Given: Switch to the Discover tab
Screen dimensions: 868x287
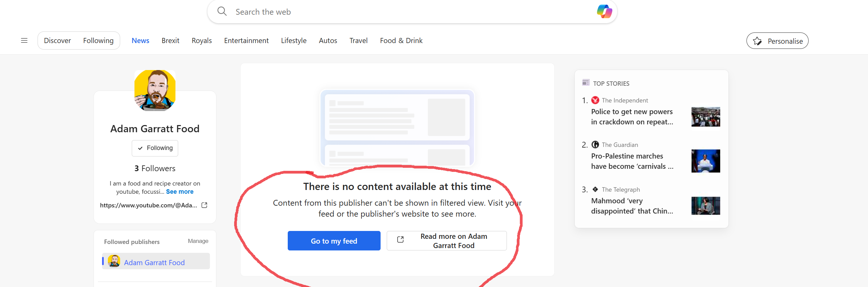Looking at the screenshot, I should click(57, 41).
